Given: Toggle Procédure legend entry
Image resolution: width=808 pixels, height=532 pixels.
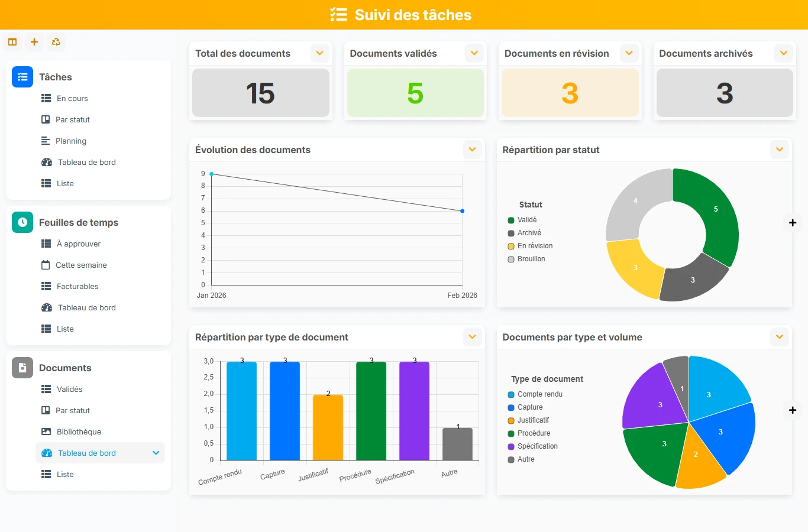Looking at the screenshot, I should [x=529, y=433].
